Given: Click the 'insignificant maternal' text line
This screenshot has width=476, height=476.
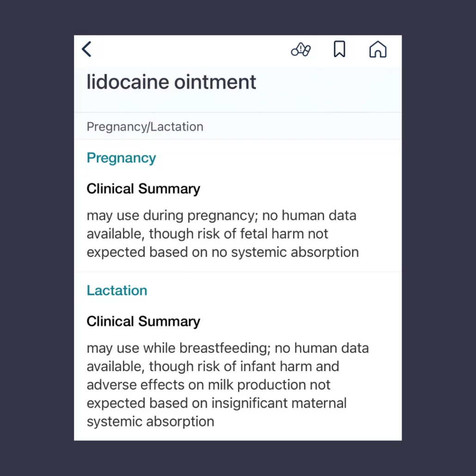Looking at the screenshot, I should pos(216,403).
